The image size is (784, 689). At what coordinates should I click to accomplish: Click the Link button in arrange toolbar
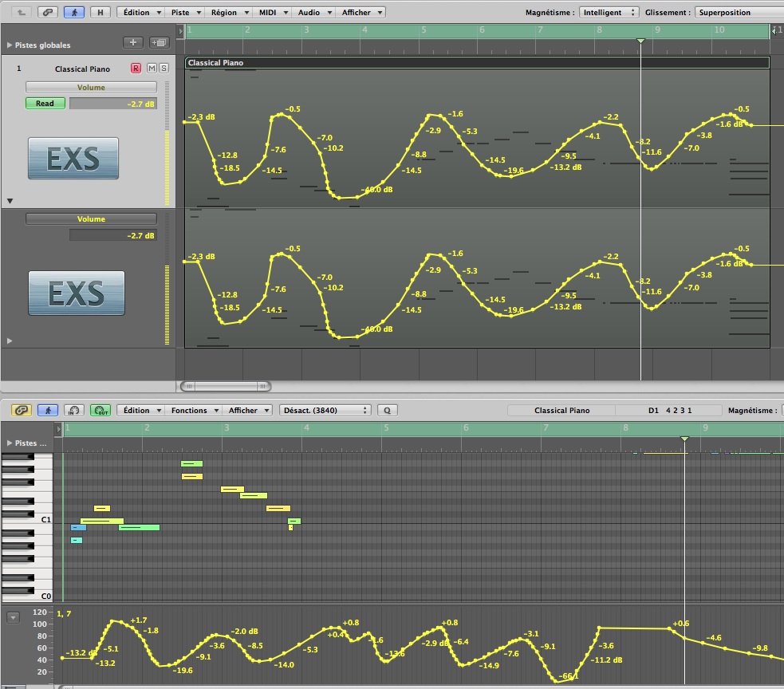coord(49,12)
